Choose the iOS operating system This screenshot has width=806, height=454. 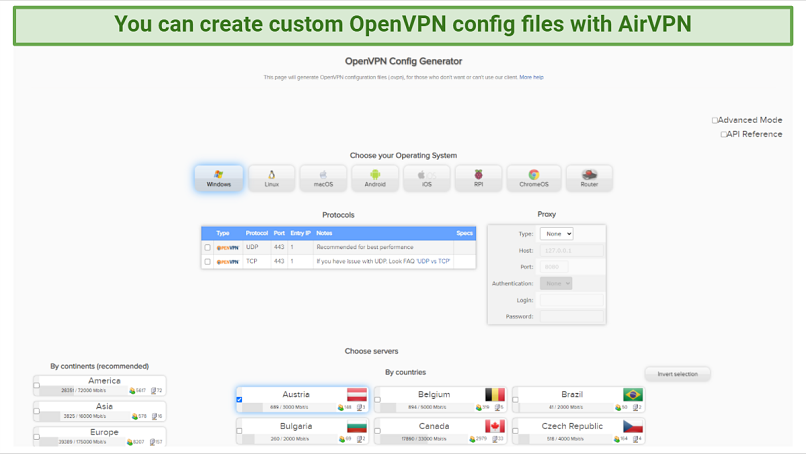point(427,178)
